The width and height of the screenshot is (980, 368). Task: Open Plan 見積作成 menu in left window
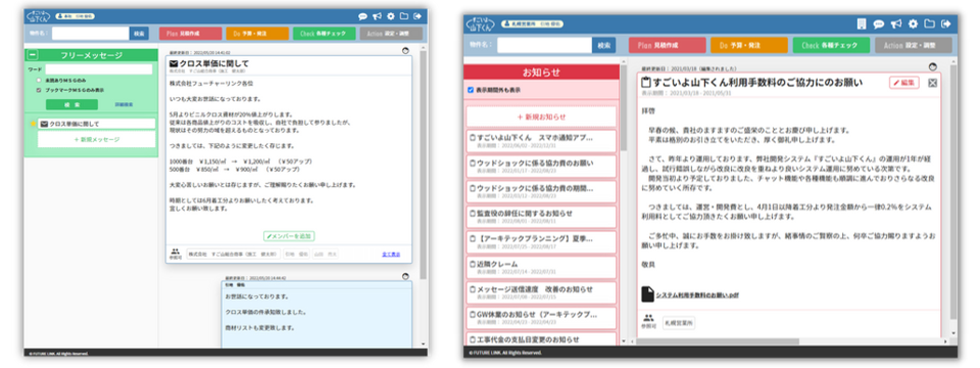click(x=190, y=34)
